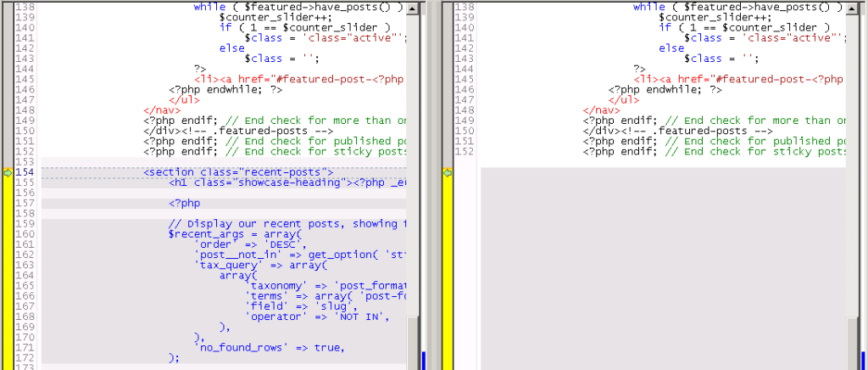The width and height of the screenshot is (868, 370).
Task: Click the left pane vertical scrollbar thumb
Action: click(412, 342)
